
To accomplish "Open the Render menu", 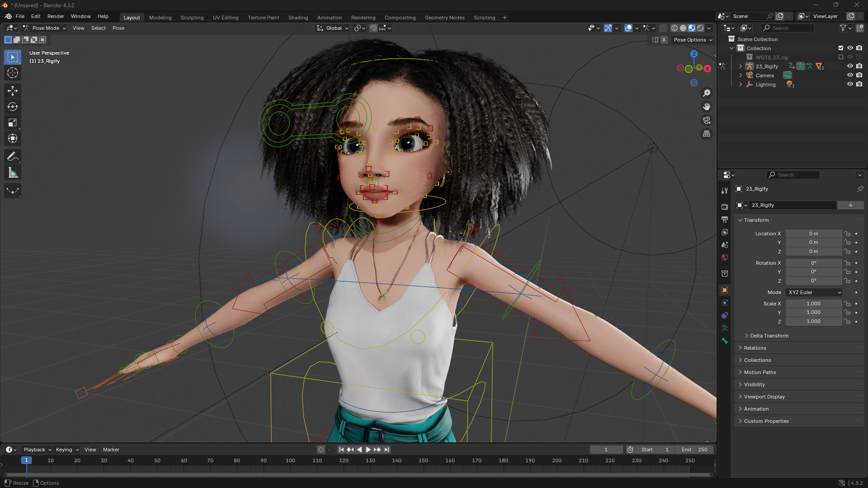I will (56, 16).
